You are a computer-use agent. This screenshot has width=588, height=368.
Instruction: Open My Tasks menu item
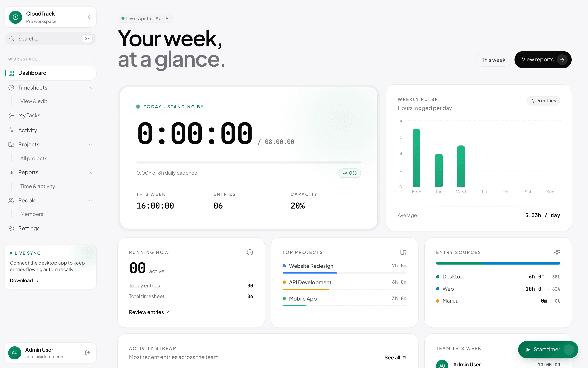[51, 116]
